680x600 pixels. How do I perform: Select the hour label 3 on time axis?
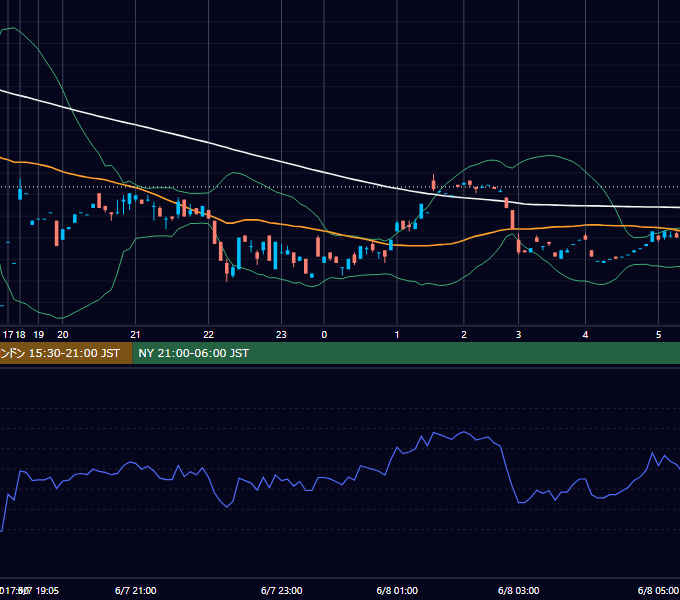[518, 335]
